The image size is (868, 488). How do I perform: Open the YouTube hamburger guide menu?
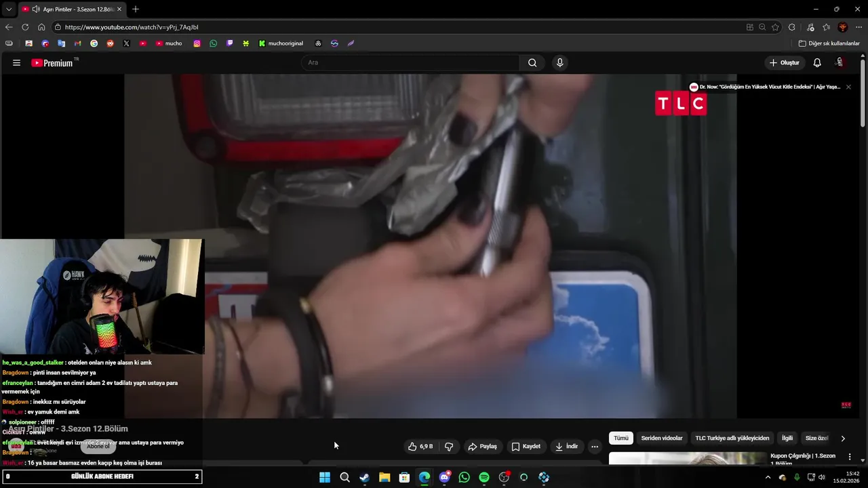[x=16, y=62]
